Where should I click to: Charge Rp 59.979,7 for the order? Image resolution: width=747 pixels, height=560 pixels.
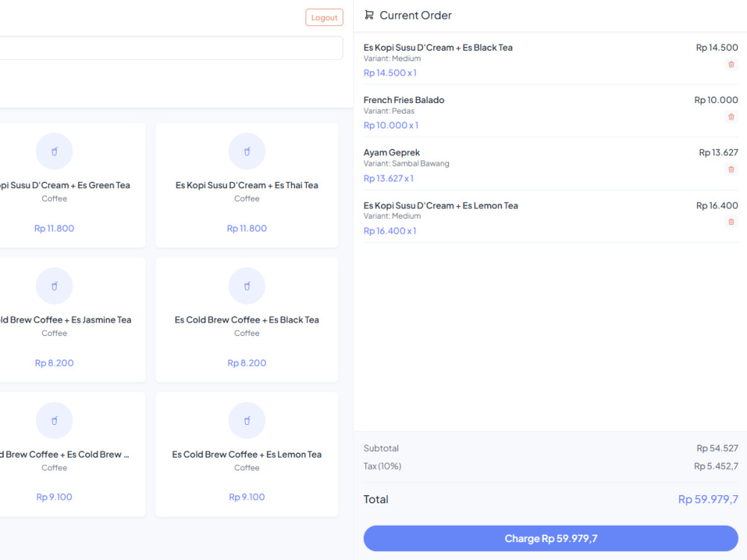click(x=551, y=538)
